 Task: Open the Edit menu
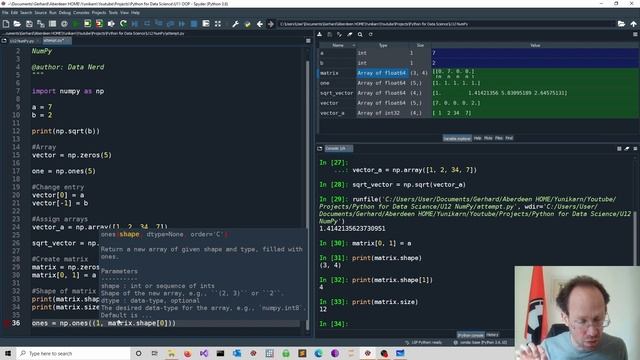pyautogui.click(x=14, y=13)
